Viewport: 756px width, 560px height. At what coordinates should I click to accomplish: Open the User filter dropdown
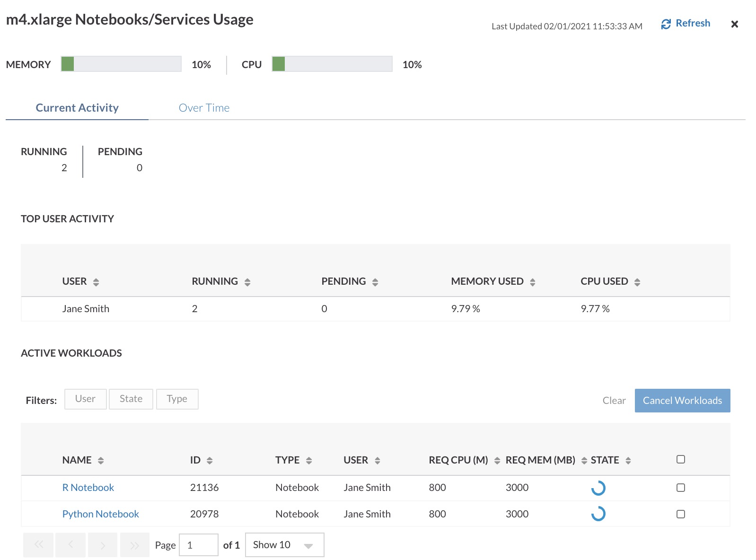tap(86, 399)
